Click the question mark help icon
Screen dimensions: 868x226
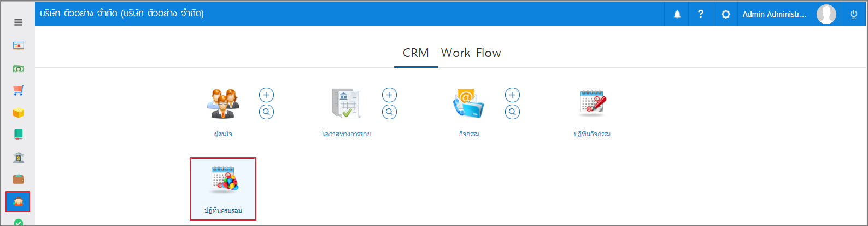[x=701, y=14]
